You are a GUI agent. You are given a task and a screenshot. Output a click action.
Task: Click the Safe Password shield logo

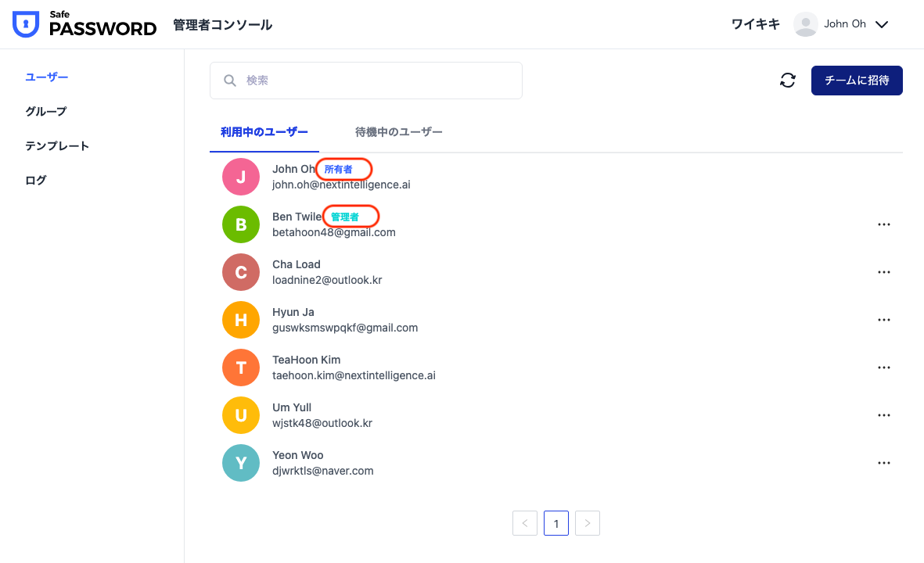click(26, 25)
